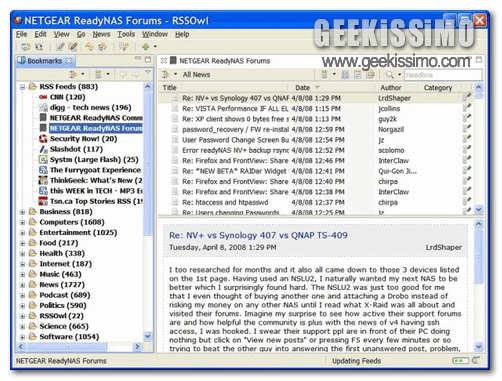The image size is (502, 381).
Task: Click the Updating Feeds progress bar indicator
Action: coord(461,361)
